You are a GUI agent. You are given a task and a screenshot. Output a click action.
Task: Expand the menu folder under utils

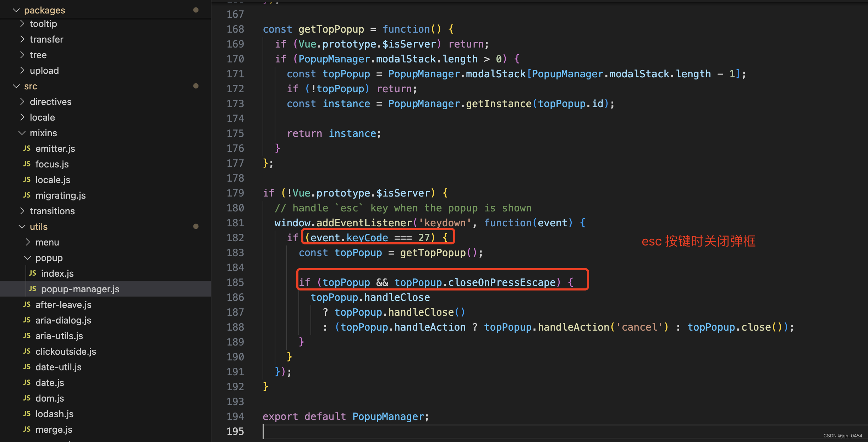pos(28,242)
